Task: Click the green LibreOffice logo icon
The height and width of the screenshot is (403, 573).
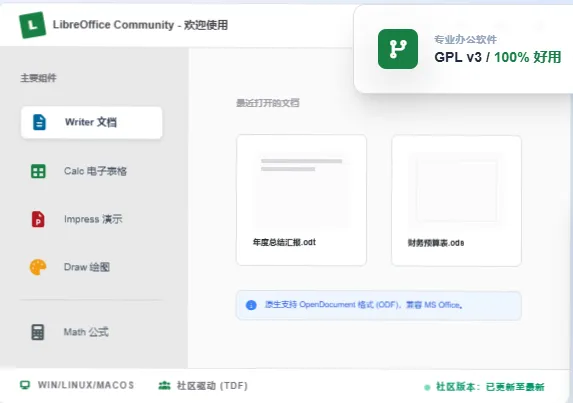Action: (33, 25)
